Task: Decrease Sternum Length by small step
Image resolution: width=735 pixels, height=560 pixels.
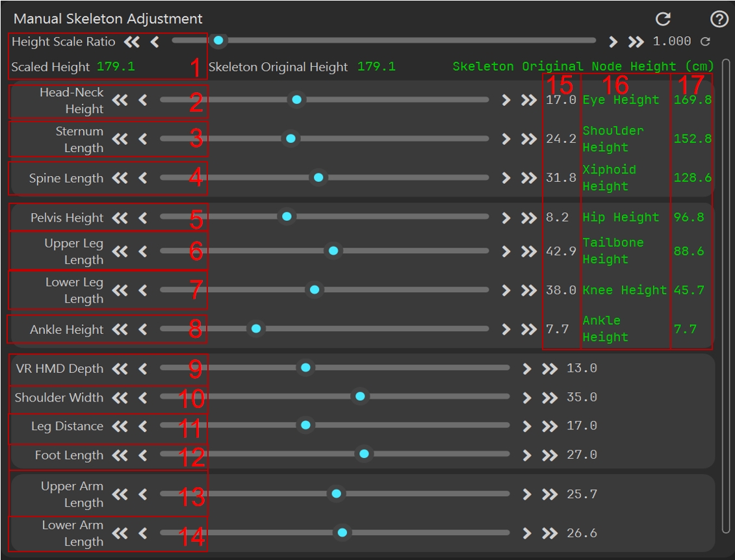Action: (x=143, y=139)
